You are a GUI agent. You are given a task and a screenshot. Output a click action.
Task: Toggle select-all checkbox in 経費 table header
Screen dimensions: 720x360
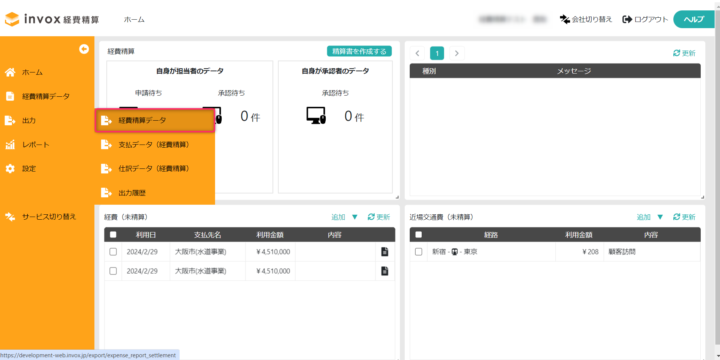[113, 235]
